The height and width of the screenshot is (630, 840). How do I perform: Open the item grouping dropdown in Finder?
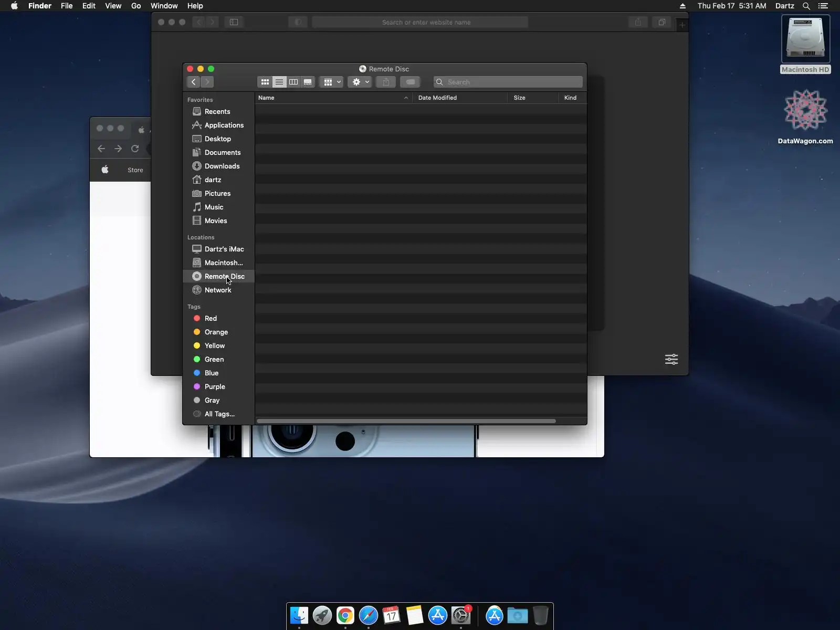pos(332,82)
